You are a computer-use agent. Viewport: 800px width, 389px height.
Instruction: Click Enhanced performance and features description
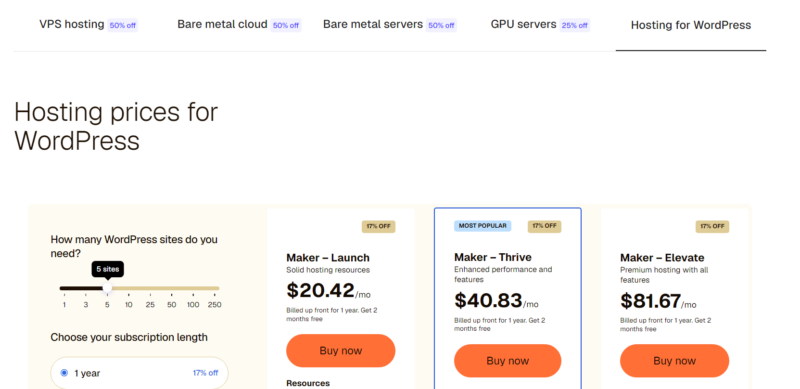pos(503,274)
